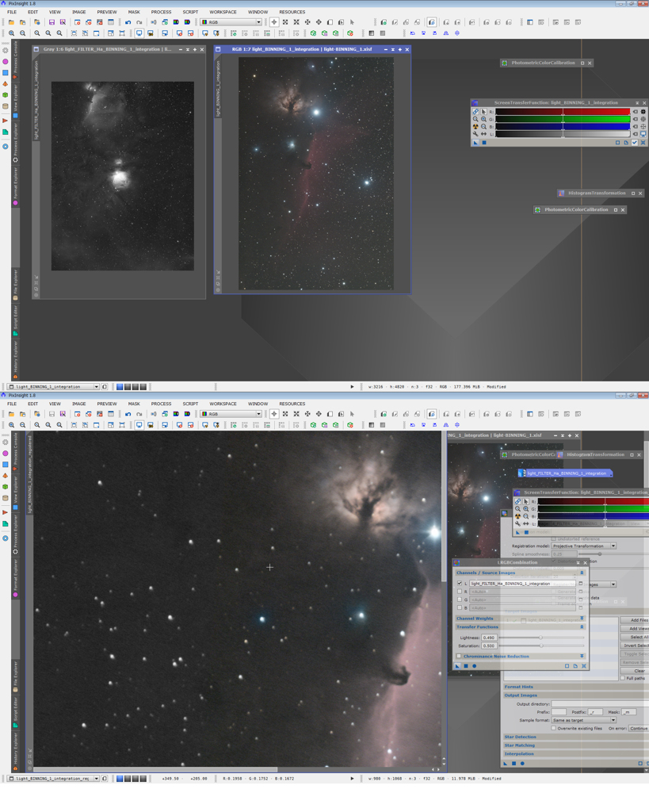Click the Redo arrow in the bottom window toolbar

point(139,414)
